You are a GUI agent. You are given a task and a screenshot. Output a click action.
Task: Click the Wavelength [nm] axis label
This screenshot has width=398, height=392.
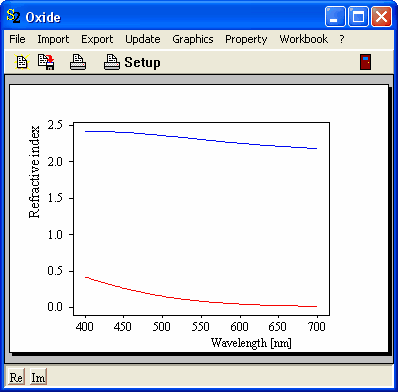(251, 343)
